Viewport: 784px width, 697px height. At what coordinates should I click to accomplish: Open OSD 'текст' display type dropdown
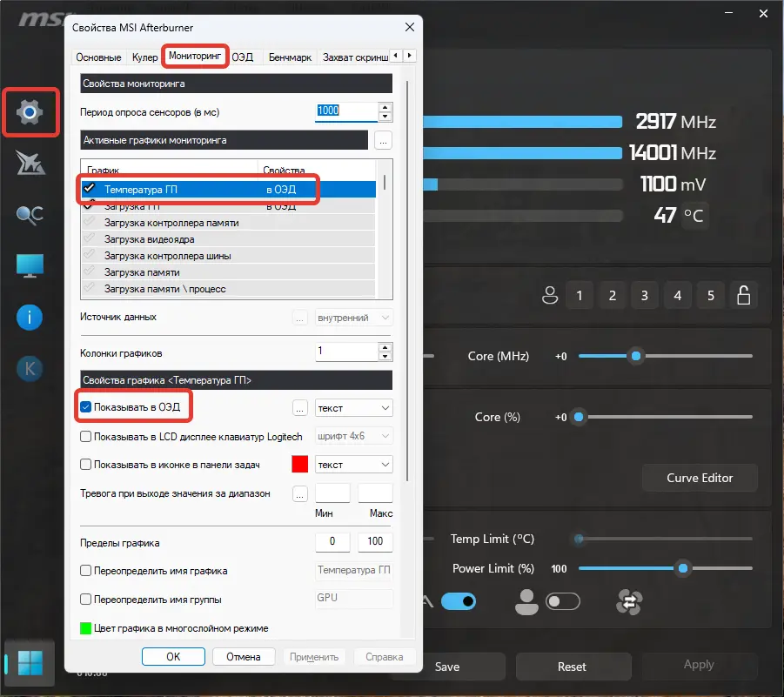pyautogui.click(x=353, y=408)
